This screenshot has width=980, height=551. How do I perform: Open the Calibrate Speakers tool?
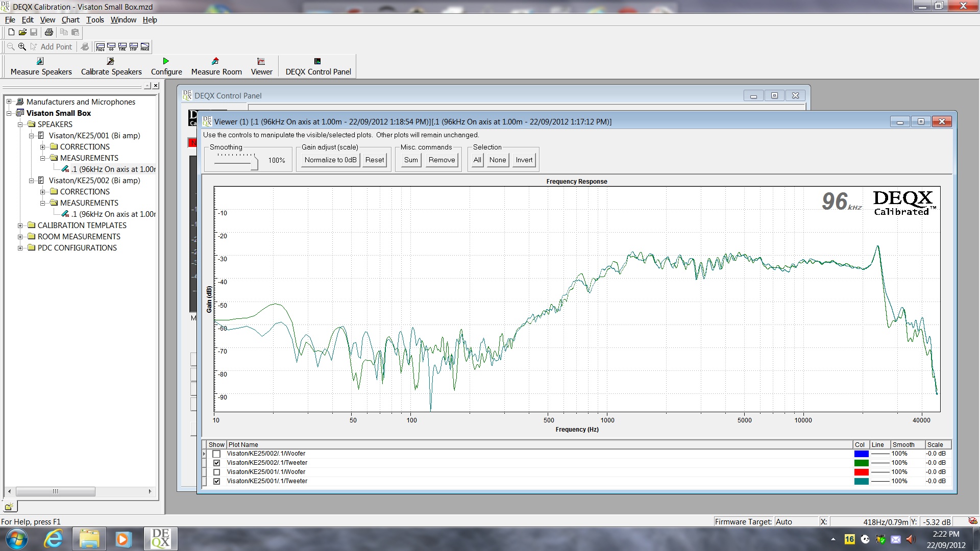[x=111, y=66]
